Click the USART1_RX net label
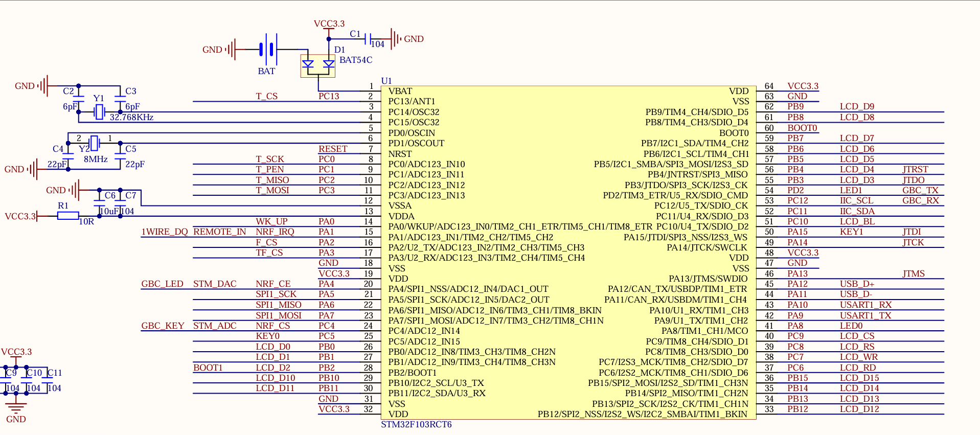Viewport: 980px width, 435px height. coord(866,305)
